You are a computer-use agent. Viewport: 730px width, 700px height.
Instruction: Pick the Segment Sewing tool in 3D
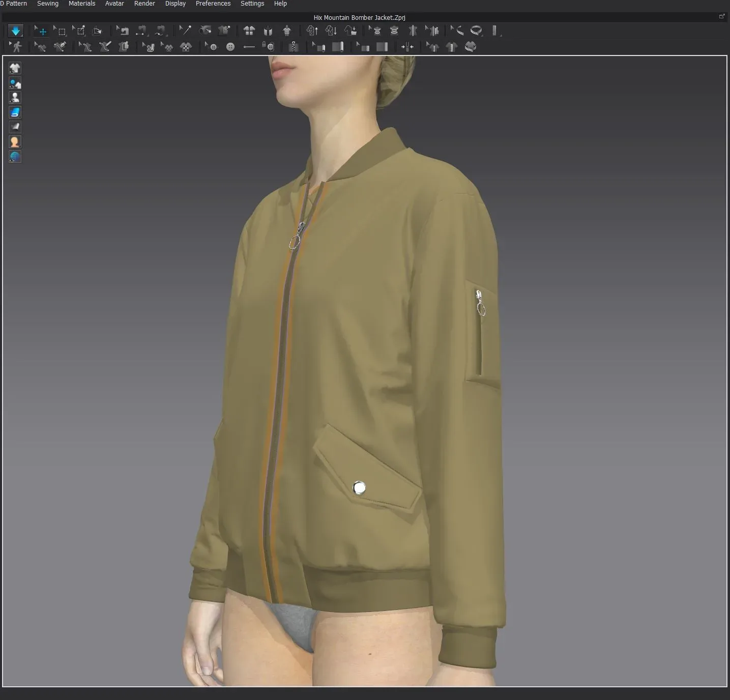pyautogui.click(x=141, y=31)
